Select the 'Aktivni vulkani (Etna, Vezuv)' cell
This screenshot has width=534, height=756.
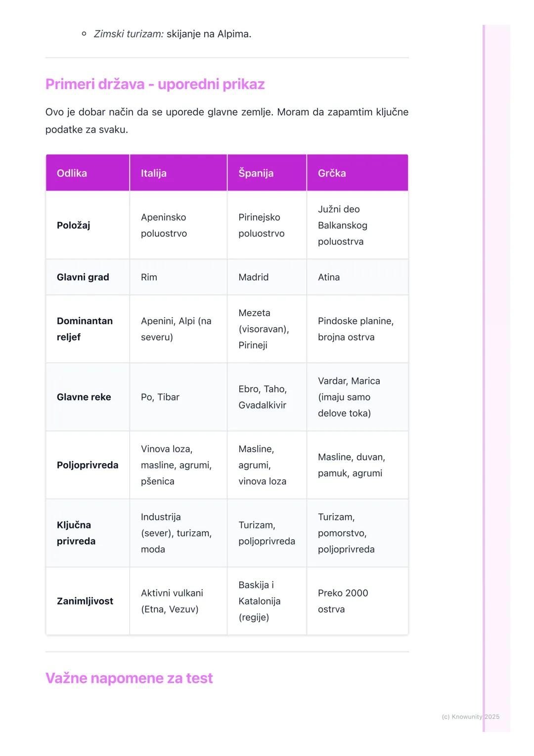(172, 601)
